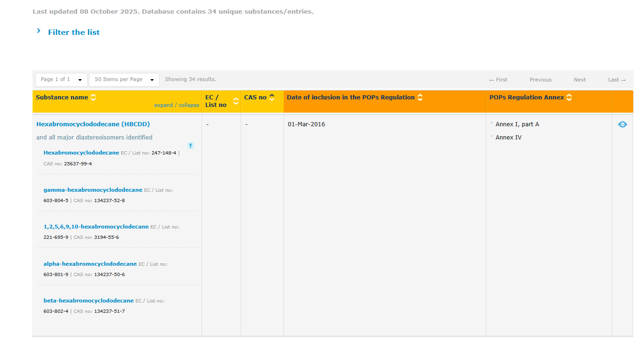Expand the Filter the list chevron
This screenshot has height=343, width=644.
pyautogui.click(x=39, y=31)
